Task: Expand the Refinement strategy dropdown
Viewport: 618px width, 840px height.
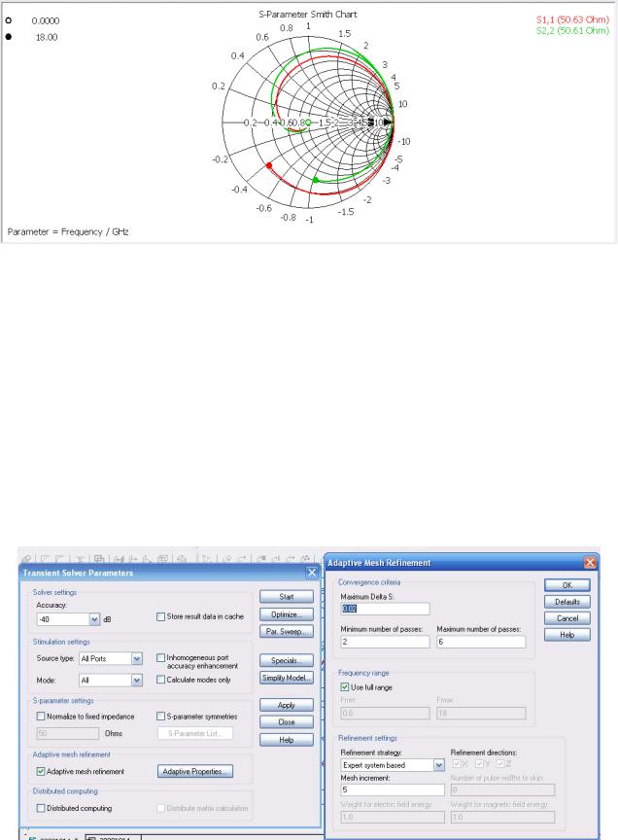Action: click(438, 765)
